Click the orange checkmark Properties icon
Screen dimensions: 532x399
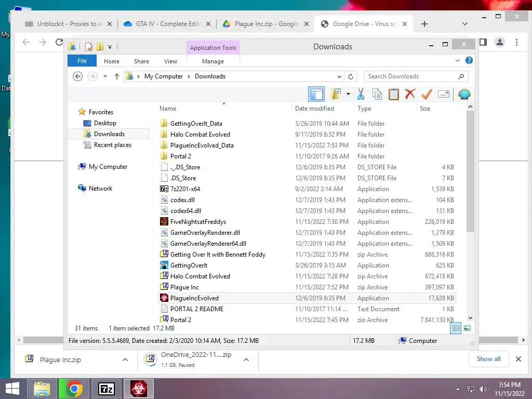(427, 94)
